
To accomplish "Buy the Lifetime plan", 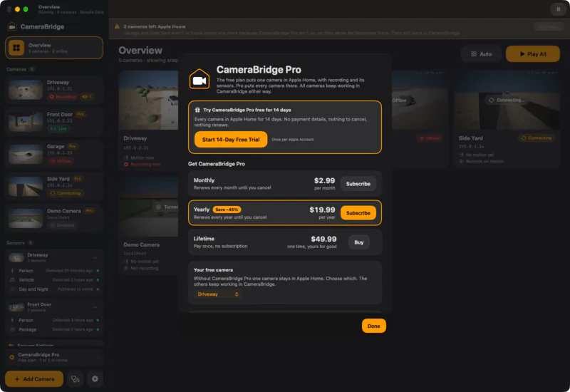I will [359, 242].
